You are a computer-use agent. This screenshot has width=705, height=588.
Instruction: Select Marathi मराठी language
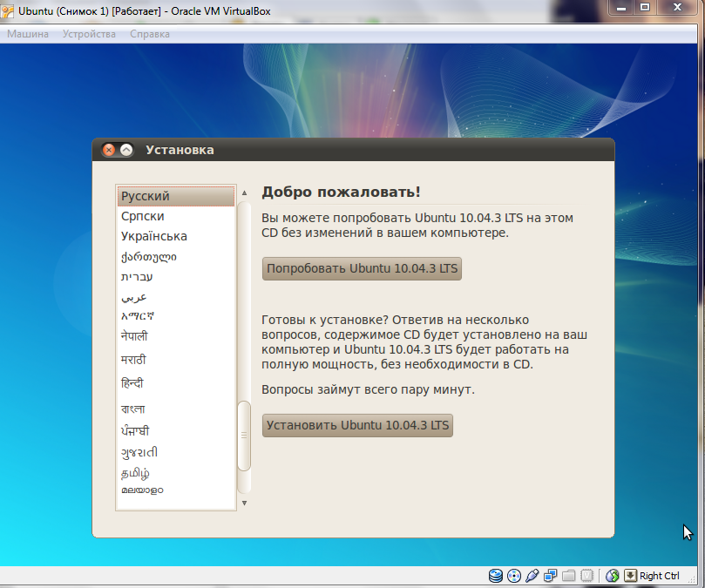point(176,360)
